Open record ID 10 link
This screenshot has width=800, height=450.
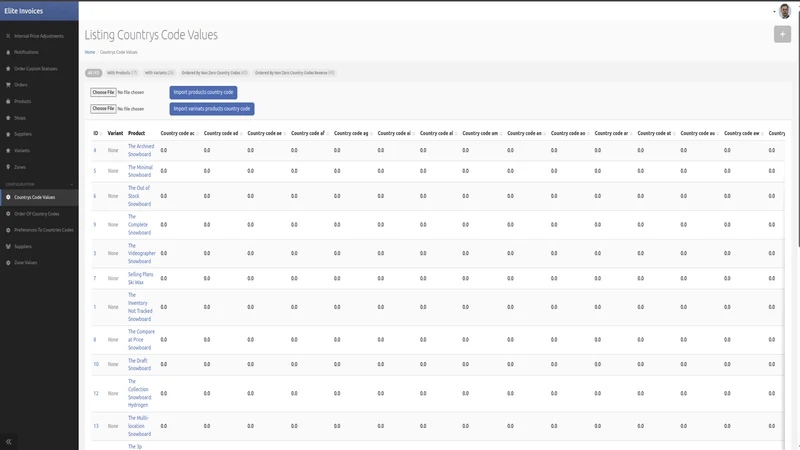96,364
